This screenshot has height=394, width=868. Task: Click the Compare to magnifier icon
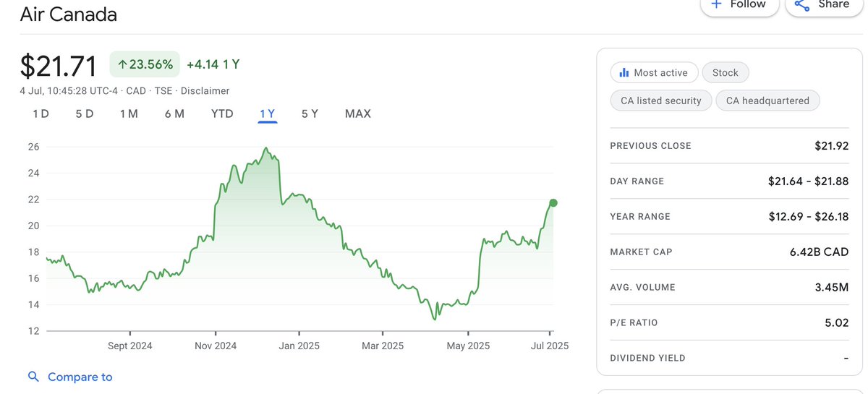pyautogui.click(x=33, y=377)
